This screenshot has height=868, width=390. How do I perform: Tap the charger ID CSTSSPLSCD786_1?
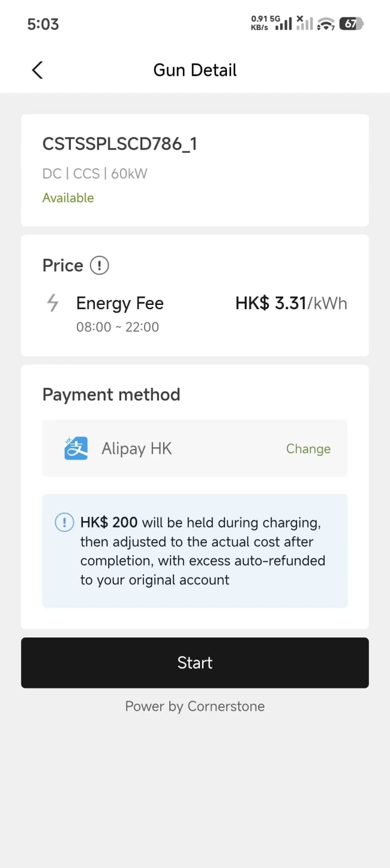coord(120,144)
